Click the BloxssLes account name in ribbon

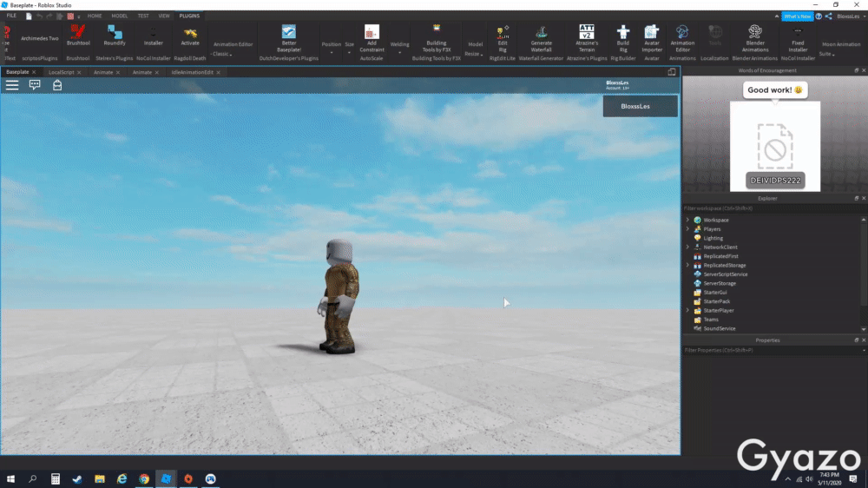click(x=848, y=16)
